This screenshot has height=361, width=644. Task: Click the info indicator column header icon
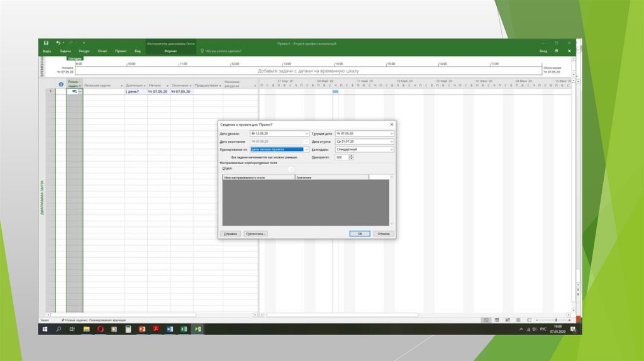point(61,84)
